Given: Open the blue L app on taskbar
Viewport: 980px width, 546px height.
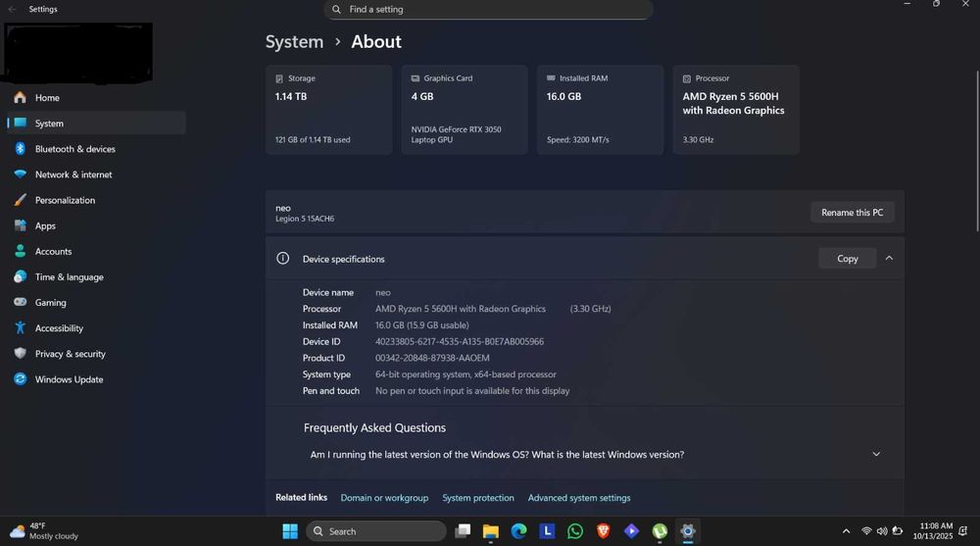Looking at the screenshot, I should (547, 531).
